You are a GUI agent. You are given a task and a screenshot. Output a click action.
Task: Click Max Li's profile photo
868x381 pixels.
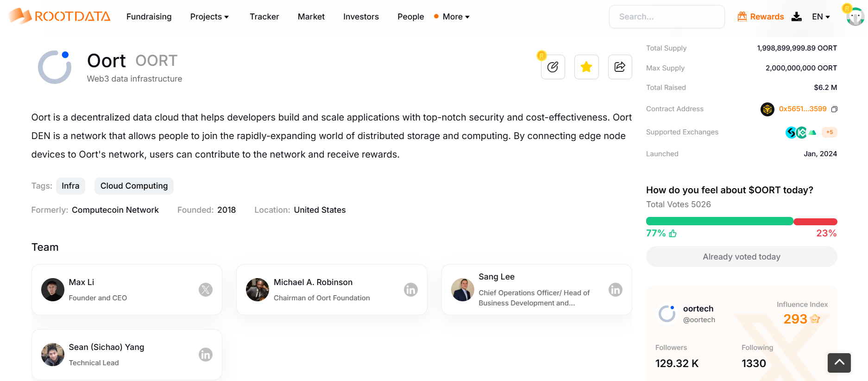53,290
